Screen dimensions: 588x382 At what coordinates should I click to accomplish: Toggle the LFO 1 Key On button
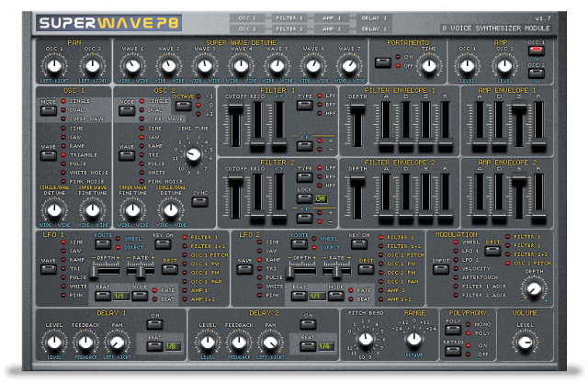tap(164, 244)
